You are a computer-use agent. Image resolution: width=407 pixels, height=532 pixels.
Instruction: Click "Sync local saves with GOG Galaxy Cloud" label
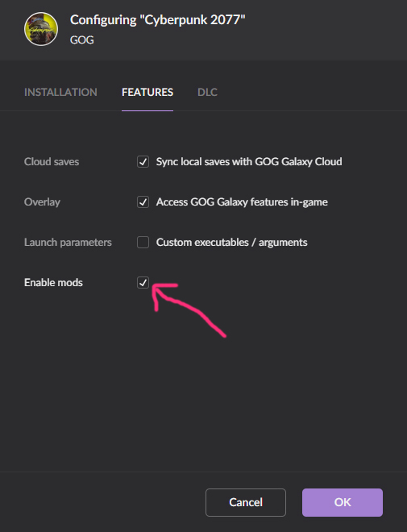click(x=249, y=162)
